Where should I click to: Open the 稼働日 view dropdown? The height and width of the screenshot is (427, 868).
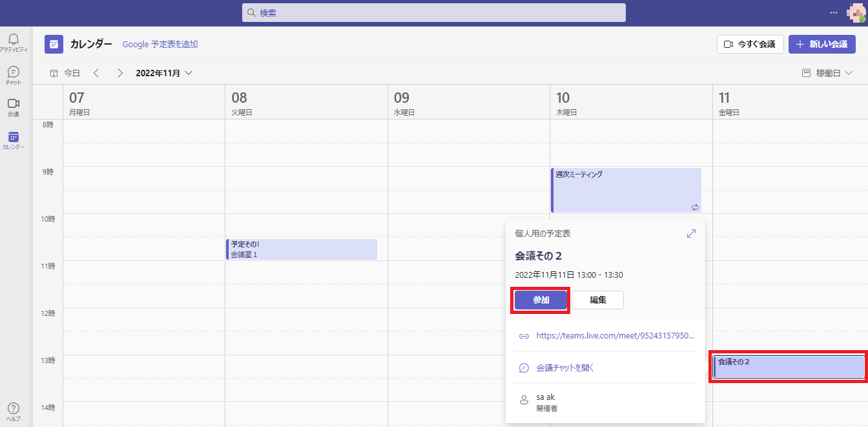(827, 73)
